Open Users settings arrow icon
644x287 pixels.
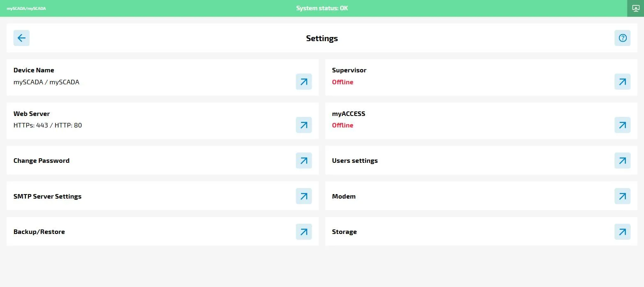(x=622, y=160)
